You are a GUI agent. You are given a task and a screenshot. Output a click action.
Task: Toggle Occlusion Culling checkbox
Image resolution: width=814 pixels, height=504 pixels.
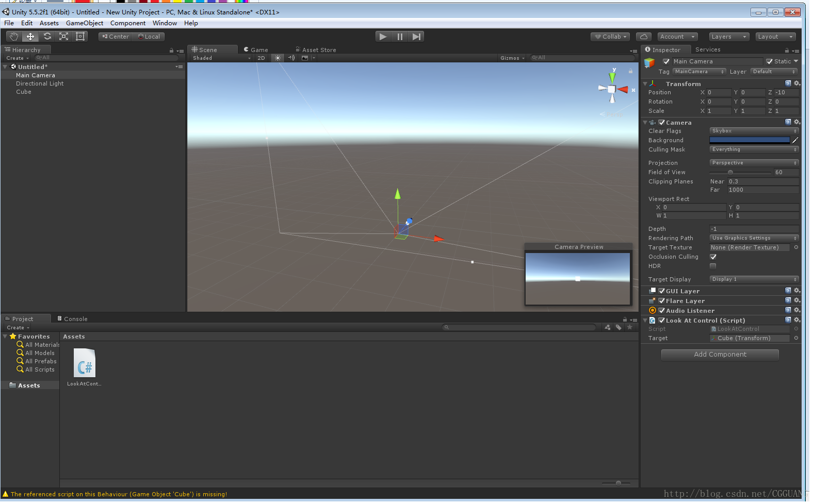pos(713,257)
